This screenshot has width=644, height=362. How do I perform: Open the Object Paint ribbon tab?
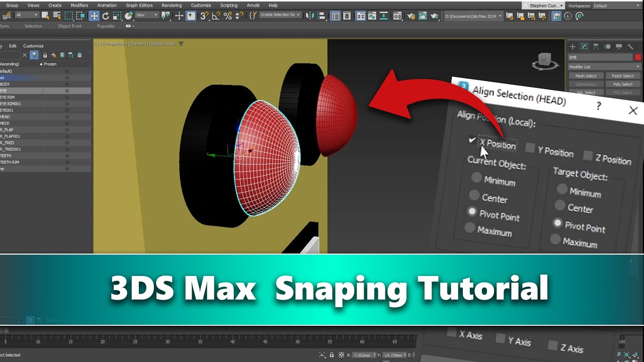69,26
